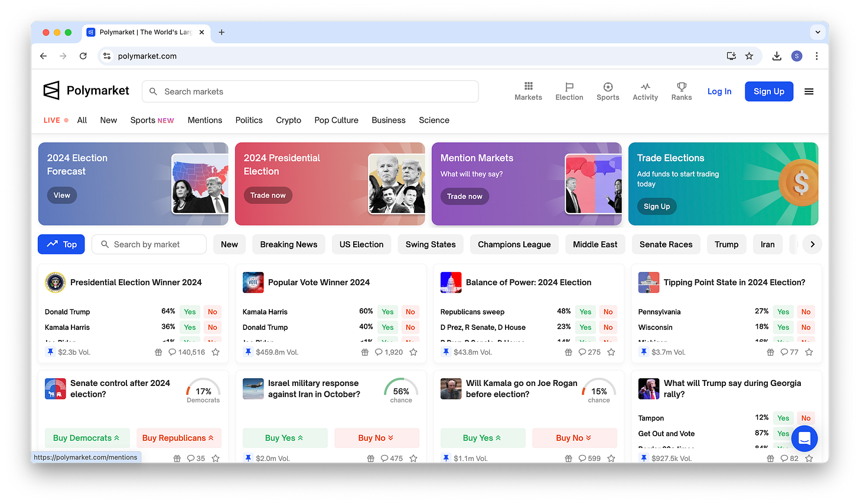860x504 pixels.
Task: Reload the page in browser
Action: coord(83,56)
